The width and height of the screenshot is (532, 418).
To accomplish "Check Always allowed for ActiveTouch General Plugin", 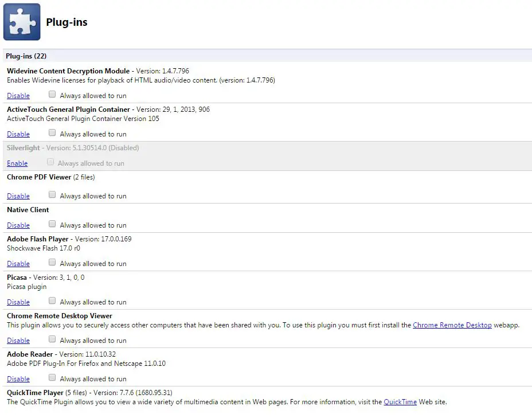I will [x=52, y=132].
